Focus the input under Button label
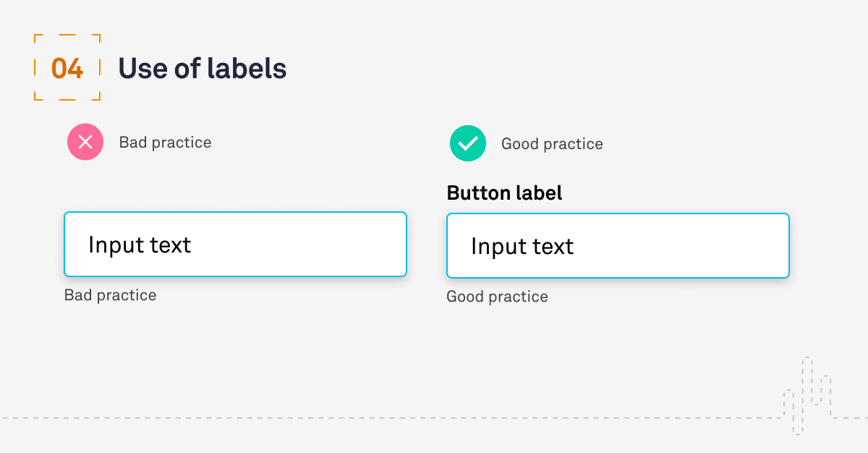 pyautogui.click(x=618, y=245)
